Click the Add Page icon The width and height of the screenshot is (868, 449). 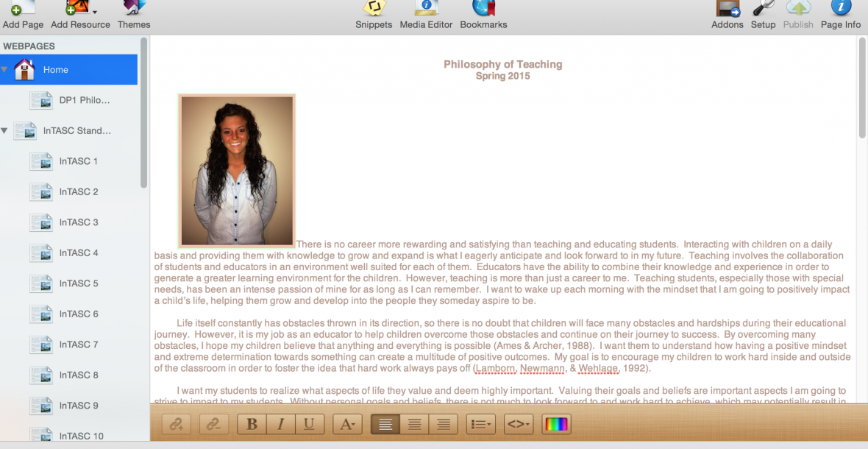(x=22, y=9)
